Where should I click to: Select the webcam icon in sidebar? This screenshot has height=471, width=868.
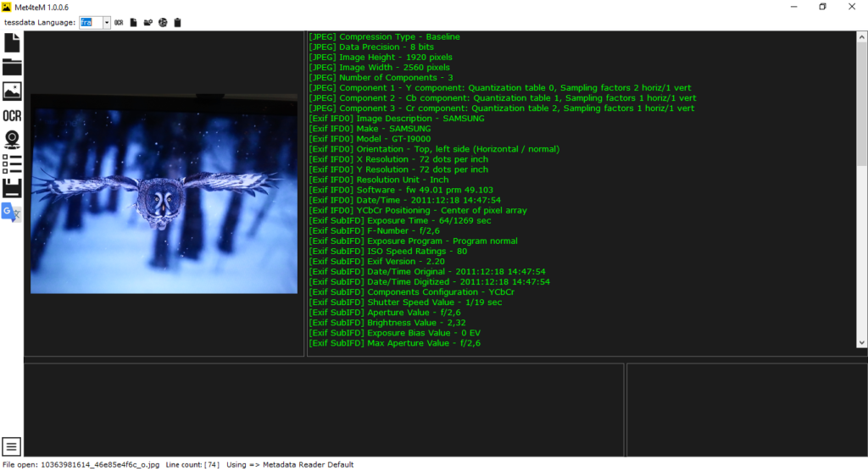12,139
